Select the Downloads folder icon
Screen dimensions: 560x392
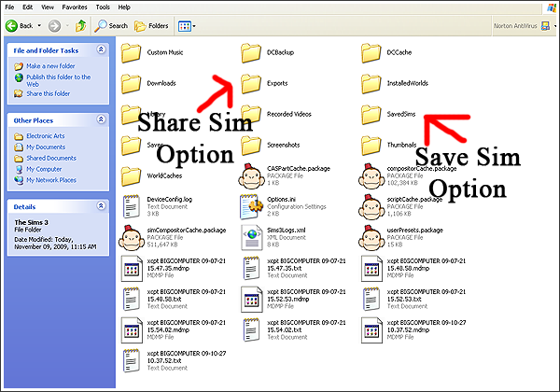coord(131,84)
